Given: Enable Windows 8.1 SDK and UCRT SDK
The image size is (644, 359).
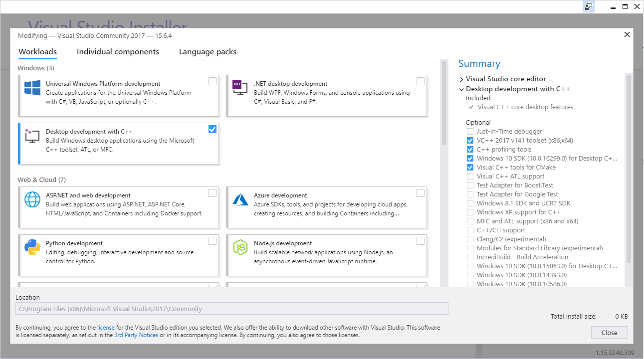Looking at the screenshot, I should click(x=470, y=203).
